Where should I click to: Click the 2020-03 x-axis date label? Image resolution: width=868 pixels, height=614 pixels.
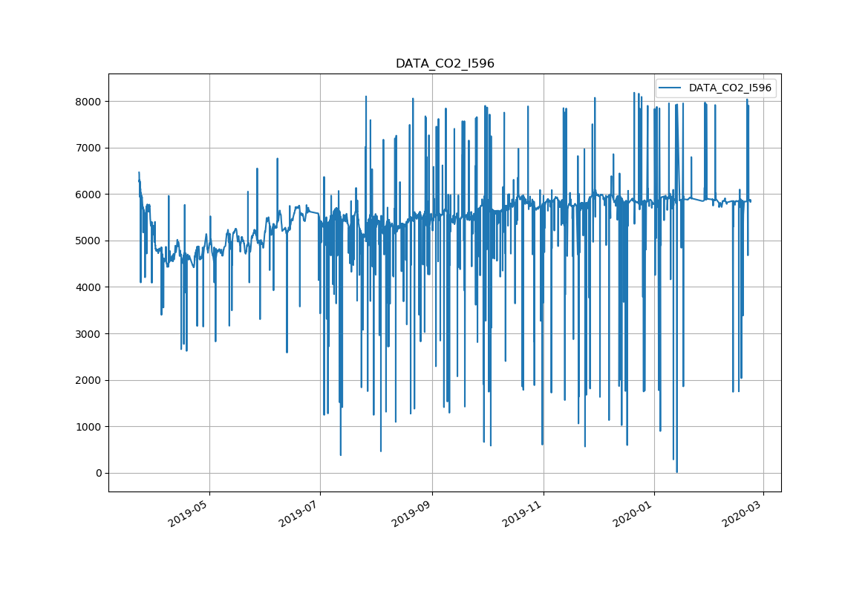pos(743,513)
